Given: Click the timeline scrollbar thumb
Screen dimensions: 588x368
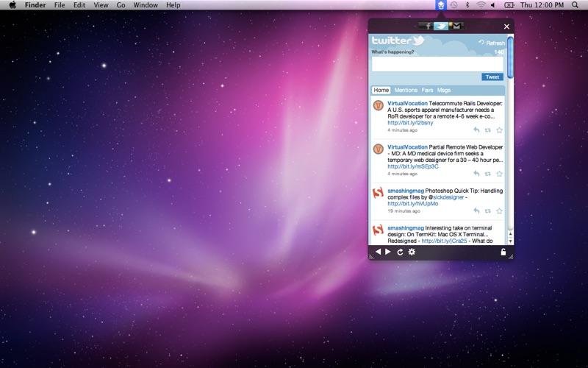Looking at the screenshot, I should 510,57.
